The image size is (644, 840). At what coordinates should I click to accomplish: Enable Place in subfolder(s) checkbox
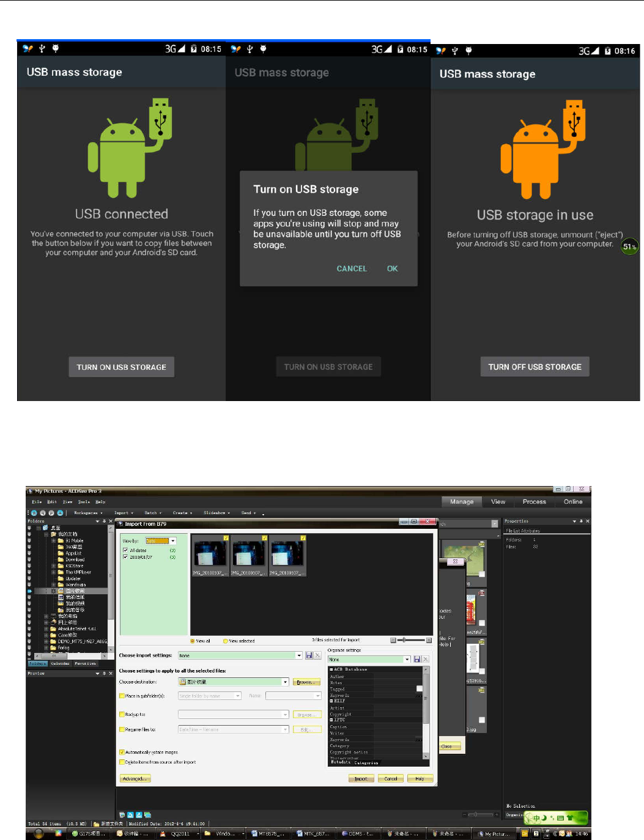[x=122, y=696]
